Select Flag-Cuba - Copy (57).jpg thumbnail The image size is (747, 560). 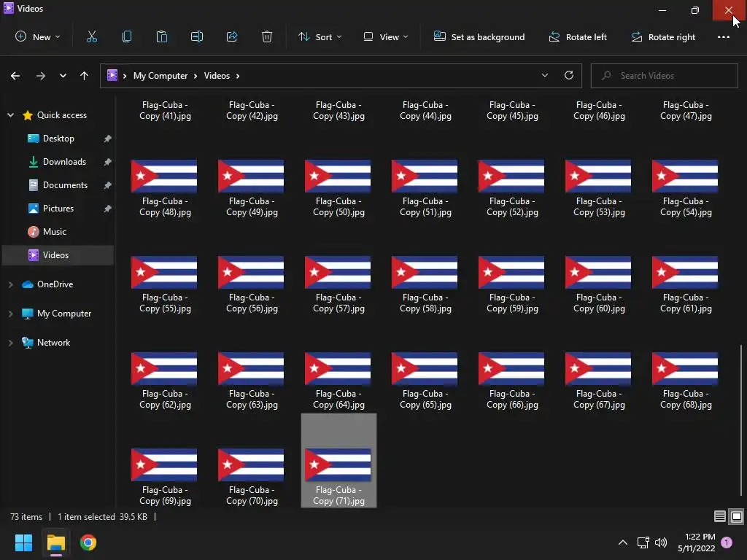(338, 273)
